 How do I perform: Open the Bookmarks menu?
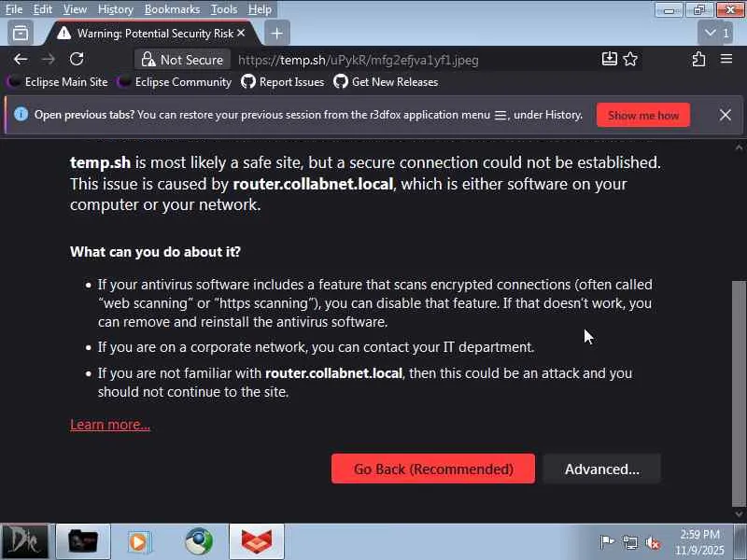(x=172, y=9)
